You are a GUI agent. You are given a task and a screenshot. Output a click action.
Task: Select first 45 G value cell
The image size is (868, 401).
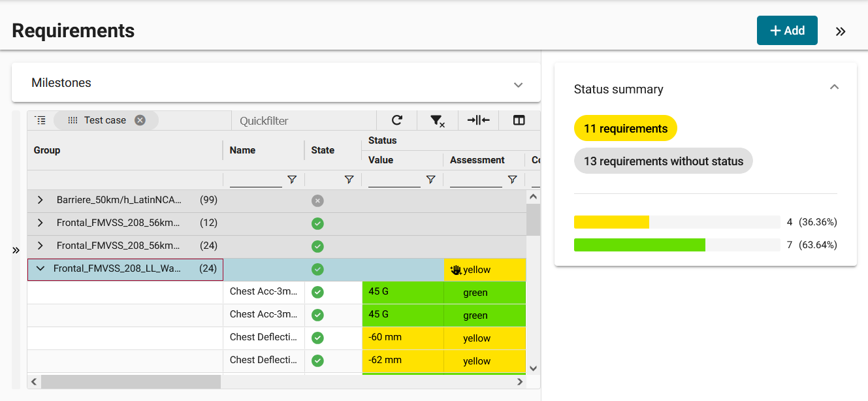(403, 293)
